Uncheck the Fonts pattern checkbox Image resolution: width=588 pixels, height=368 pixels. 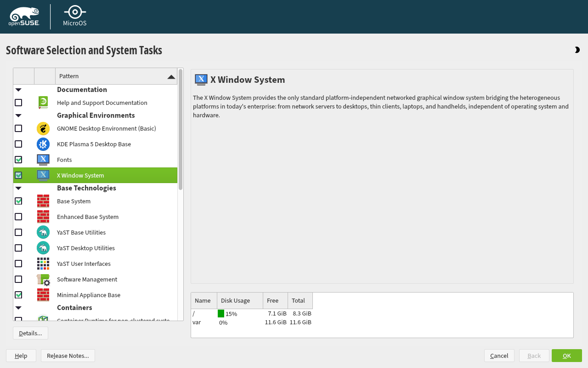[x=18, y=160]
